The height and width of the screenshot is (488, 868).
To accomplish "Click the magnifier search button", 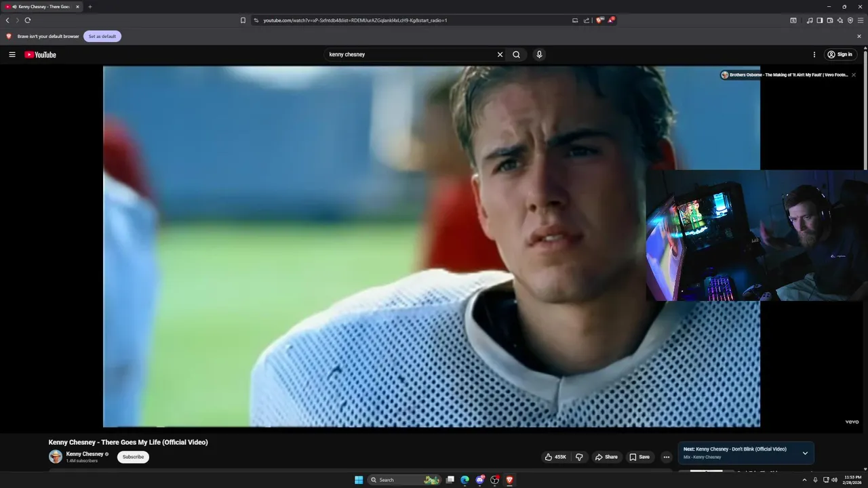I will (516, 54).
